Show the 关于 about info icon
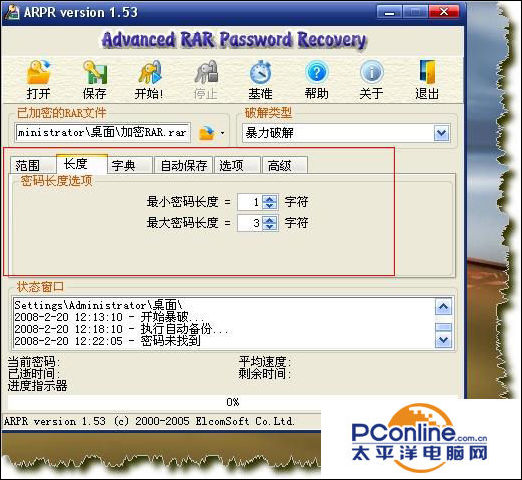Viewport: 522px width, 480px height. tap(371, 72)
